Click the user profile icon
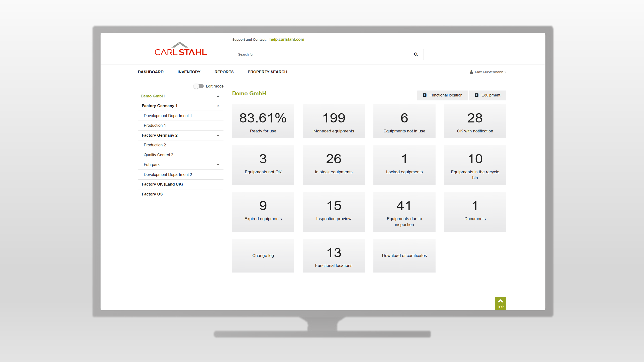Image resolution: width=644 pixels, height=362 pixels. (471, 72)
